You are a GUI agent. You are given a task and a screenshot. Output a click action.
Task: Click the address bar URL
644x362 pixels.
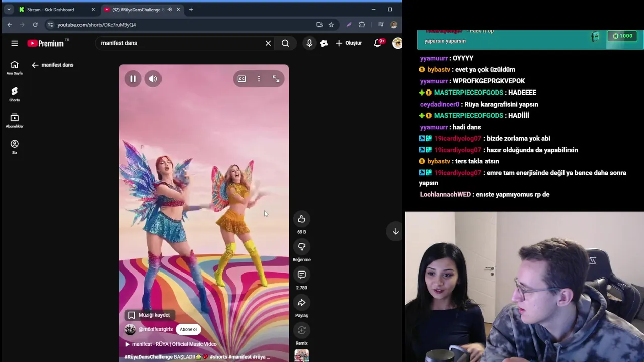[x=97, y=25]
